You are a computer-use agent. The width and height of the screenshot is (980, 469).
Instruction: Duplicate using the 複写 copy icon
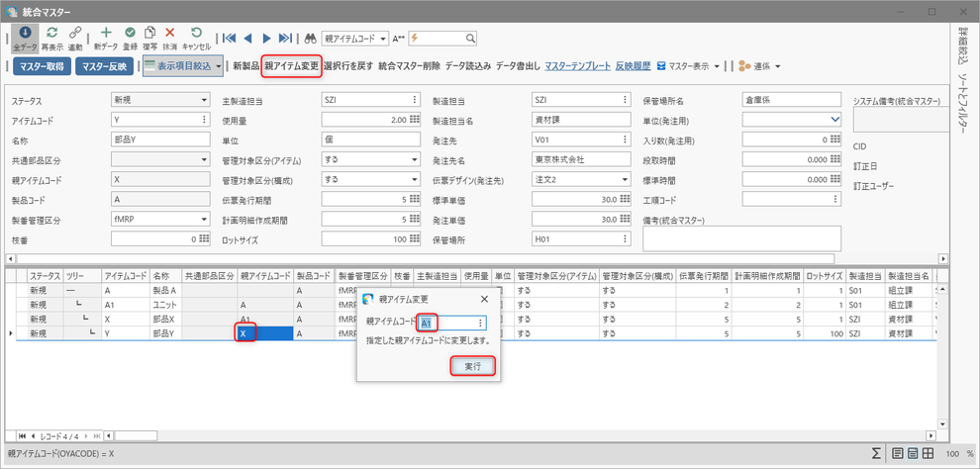[x=150, y=33]
